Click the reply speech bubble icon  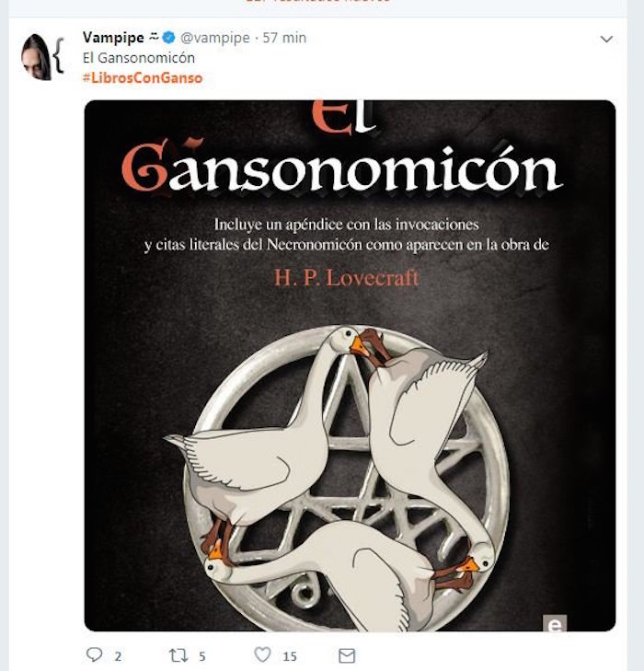click(x=95, y=654)
